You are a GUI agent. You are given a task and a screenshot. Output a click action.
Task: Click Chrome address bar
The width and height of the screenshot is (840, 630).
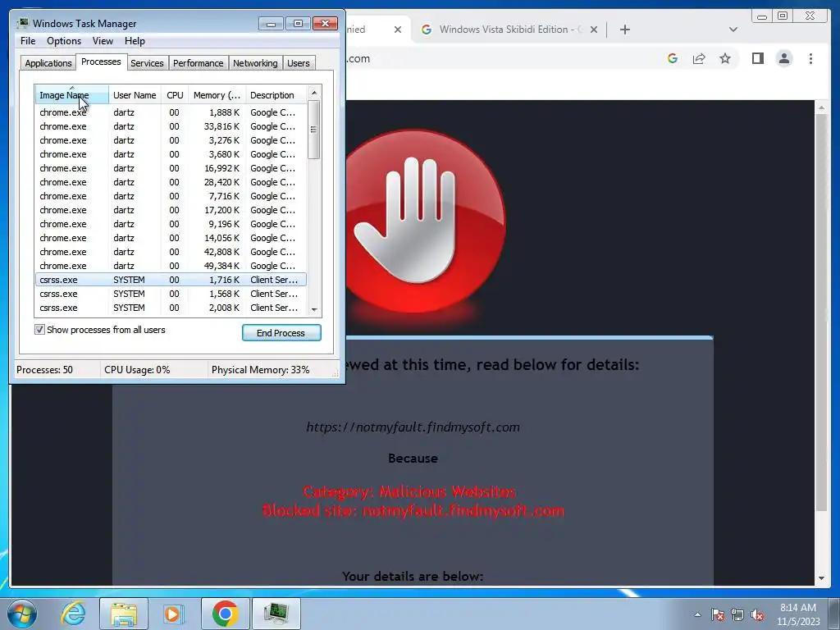[502, 59]
